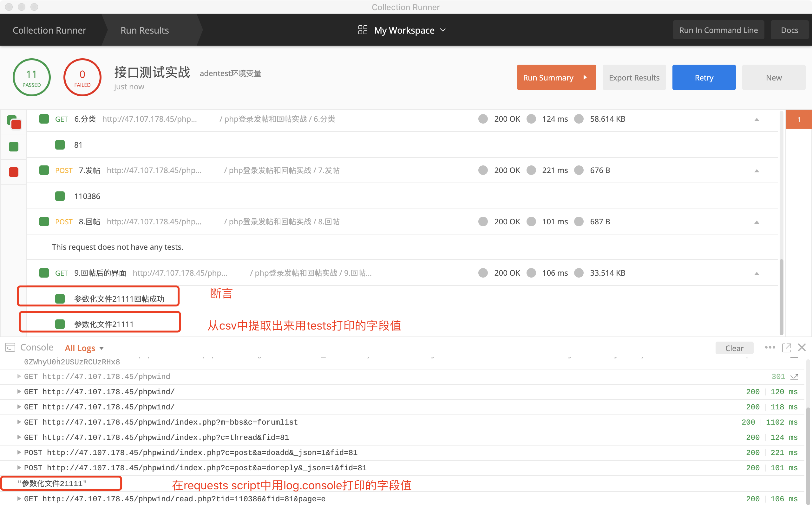Viewport: 812px width, 507px height.
Task: Collapse the 8.回帖 request row
Action: click(756, 222)
